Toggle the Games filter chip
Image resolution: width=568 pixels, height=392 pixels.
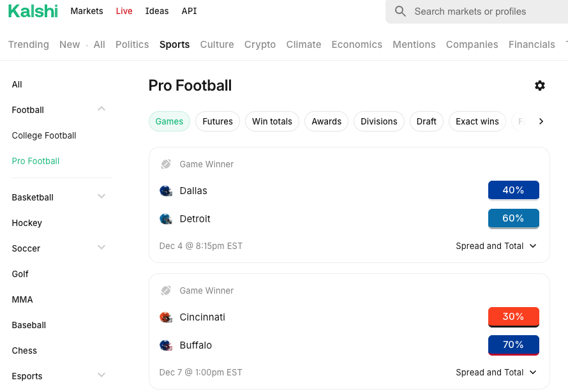click(169, 121)
